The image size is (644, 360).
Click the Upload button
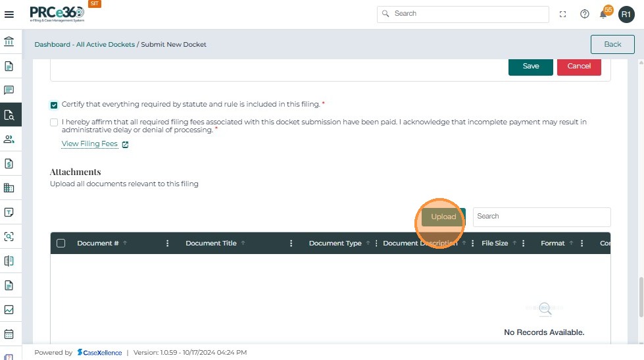point(443,217)
